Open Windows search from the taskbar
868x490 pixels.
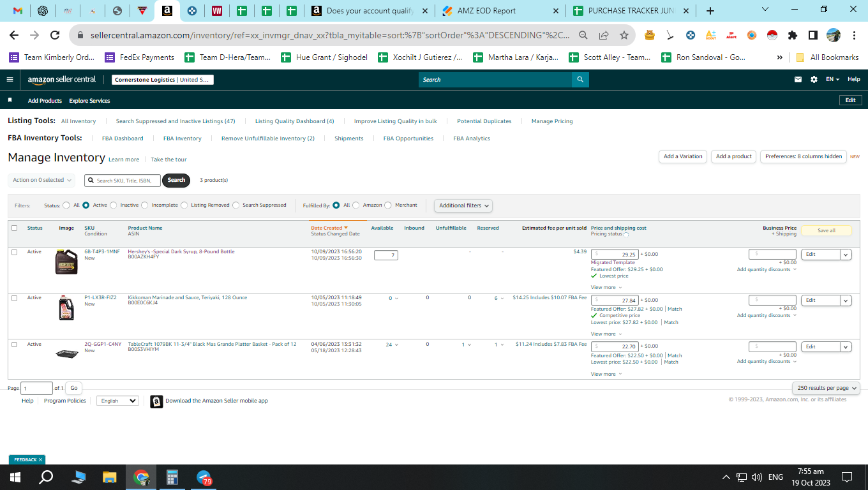46,477
